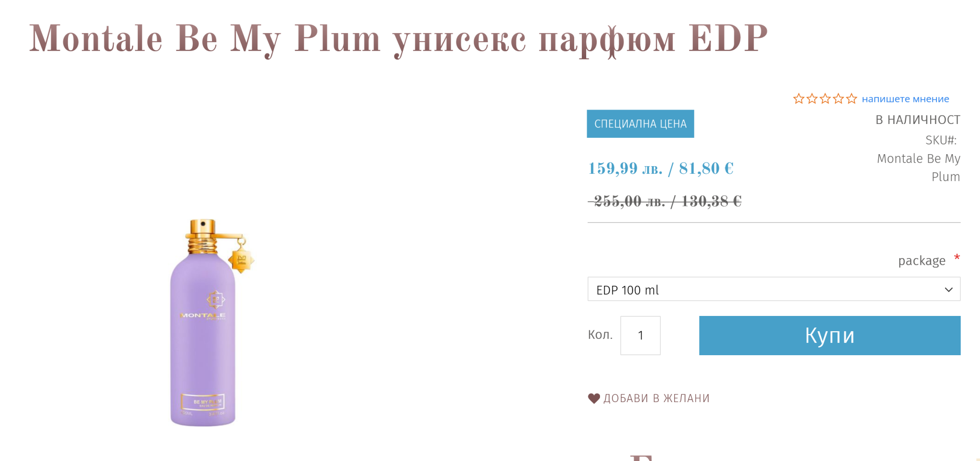Rate the product three stars
Image resolution: width=980 pixels, height=461 pixels.
[x=825, y=99]
